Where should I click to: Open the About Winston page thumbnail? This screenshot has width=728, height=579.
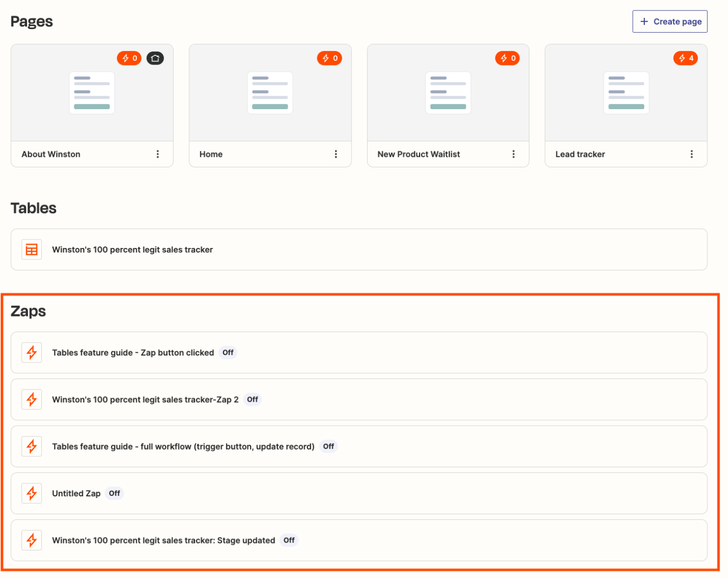tap(93, 94)
